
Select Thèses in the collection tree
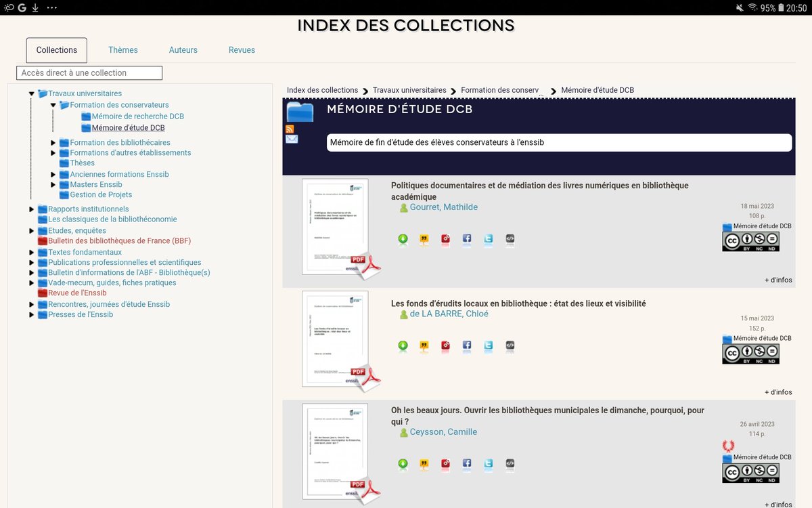tap(83, 163)
